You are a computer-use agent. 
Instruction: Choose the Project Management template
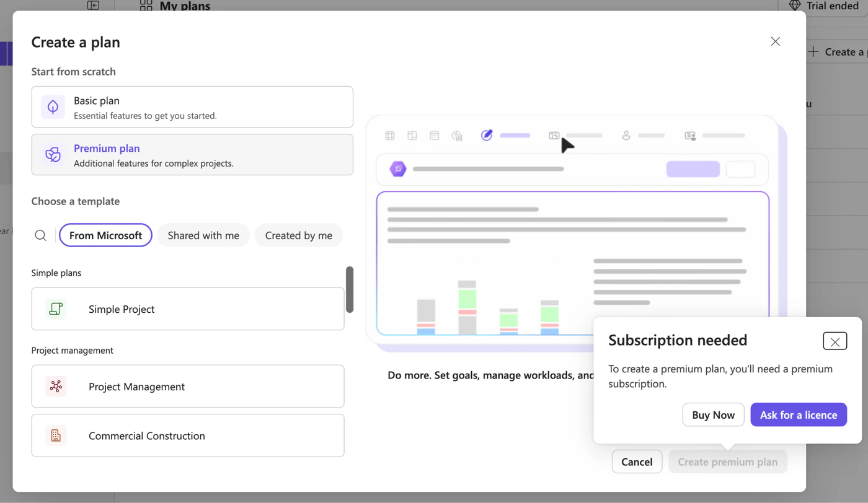[x=188, y=387]
